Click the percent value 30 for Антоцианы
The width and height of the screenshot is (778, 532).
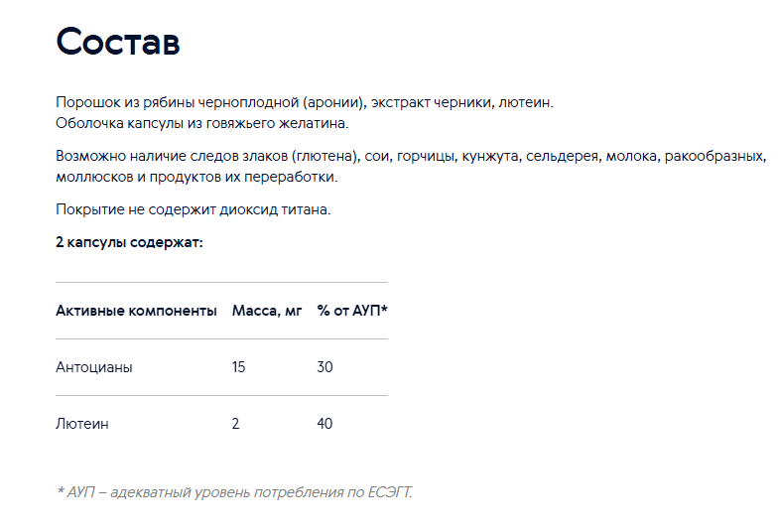pyautogui.click(x=325, y=367)
